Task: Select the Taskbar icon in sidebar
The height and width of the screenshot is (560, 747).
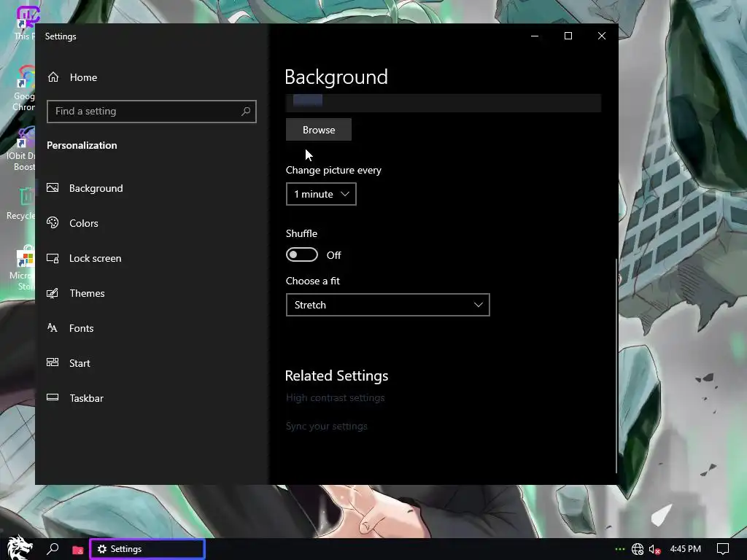Action: pos(53,397)
